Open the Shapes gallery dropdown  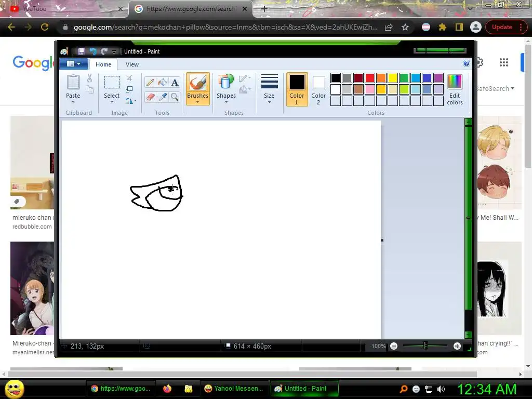(226, 102)
